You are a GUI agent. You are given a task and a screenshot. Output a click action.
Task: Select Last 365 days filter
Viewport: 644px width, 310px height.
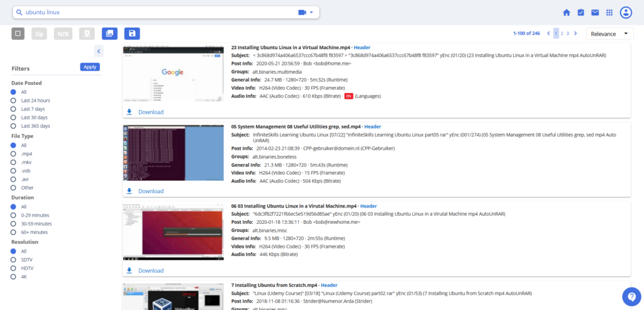14,126
